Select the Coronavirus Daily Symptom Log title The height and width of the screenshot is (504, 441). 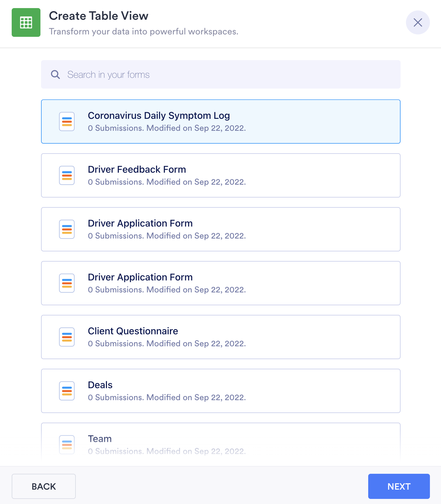(x=159, y=116)
